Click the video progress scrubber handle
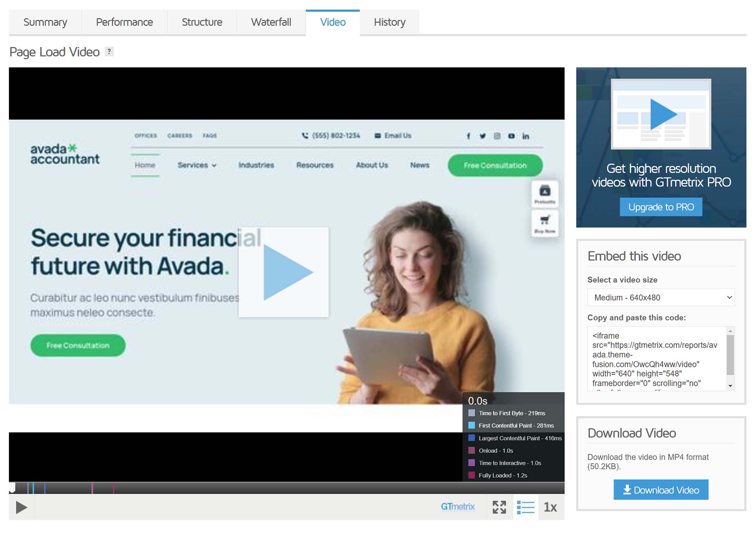756x541 pixels. 12,487
